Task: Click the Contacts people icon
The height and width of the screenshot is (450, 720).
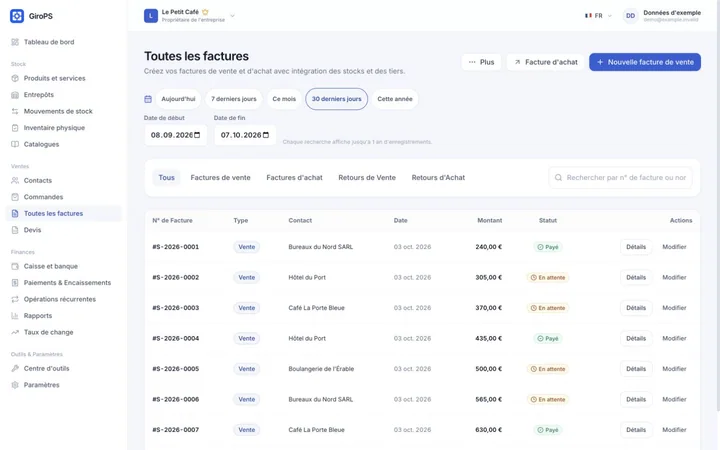Action: [x=15, y=180]
